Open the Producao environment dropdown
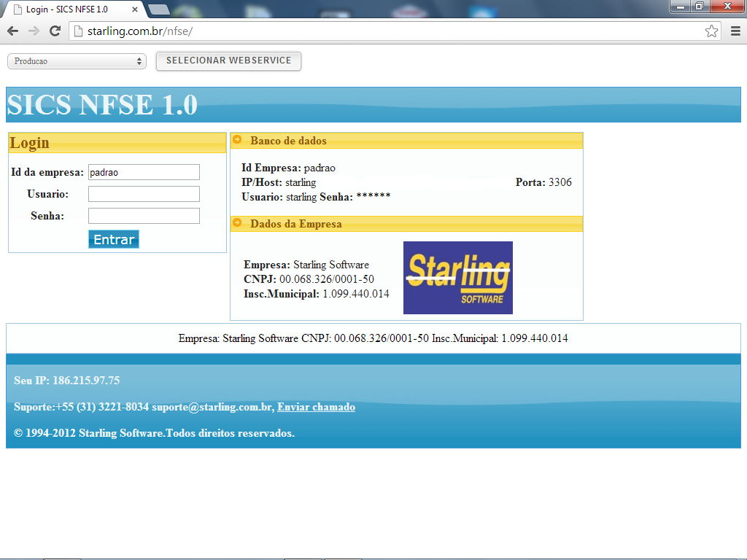This screenshot has width=747, height=560. tap(77, 61)
